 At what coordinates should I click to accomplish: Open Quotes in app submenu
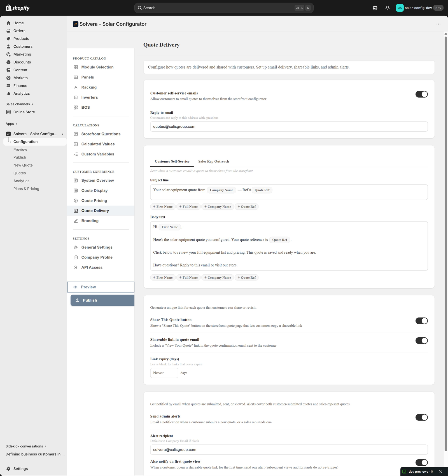[20, 173]
